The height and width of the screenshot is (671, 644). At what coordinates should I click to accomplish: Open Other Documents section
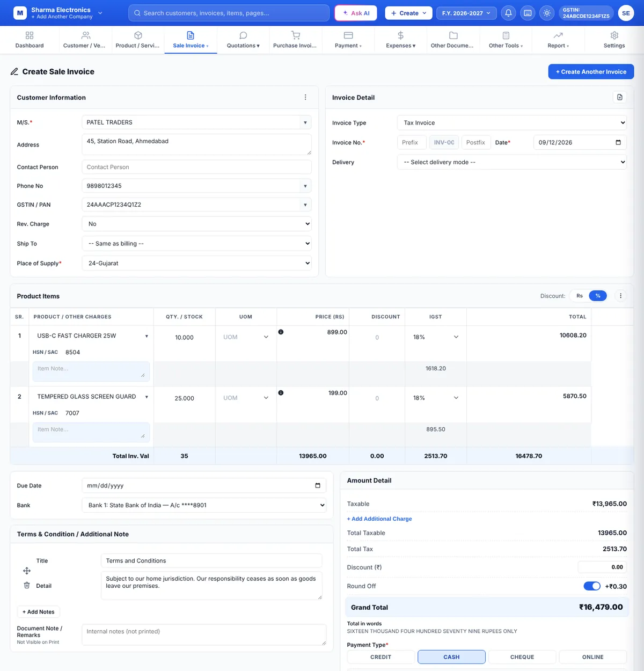point(452,40)
